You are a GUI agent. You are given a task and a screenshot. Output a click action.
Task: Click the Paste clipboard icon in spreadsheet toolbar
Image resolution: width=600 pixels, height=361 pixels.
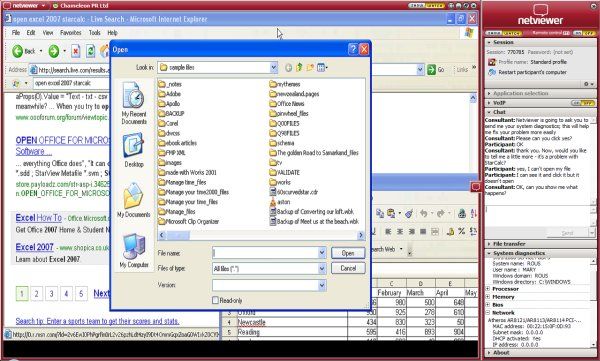pos(391,214)
